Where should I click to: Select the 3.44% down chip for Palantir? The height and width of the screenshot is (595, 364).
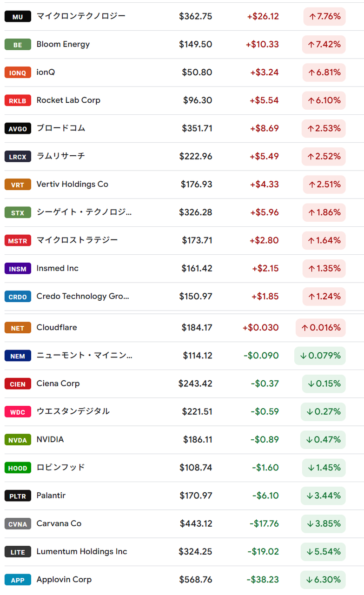tap(323, 496)
